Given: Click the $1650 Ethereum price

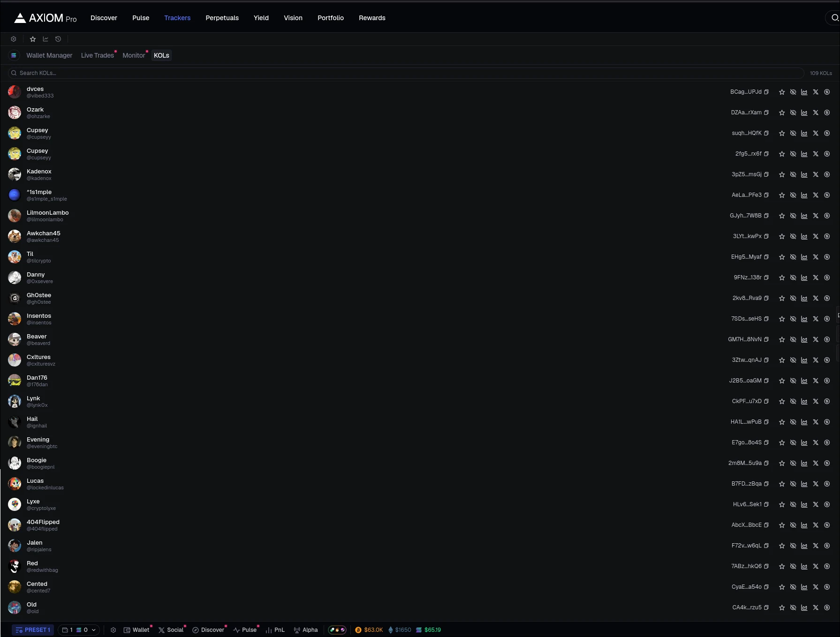Looking at the screenshot, I should coord(400,630).
